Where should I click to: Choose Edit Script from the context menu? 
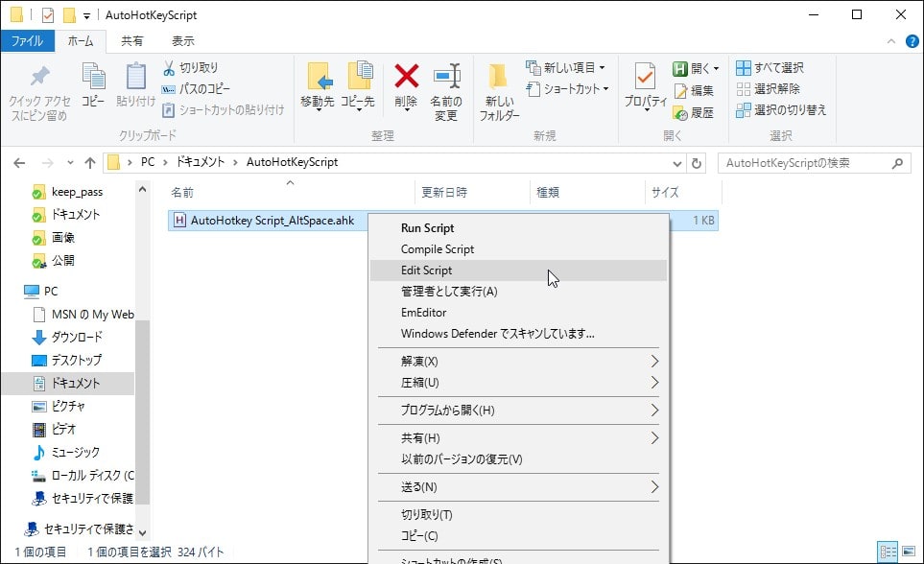pos(518,270)
